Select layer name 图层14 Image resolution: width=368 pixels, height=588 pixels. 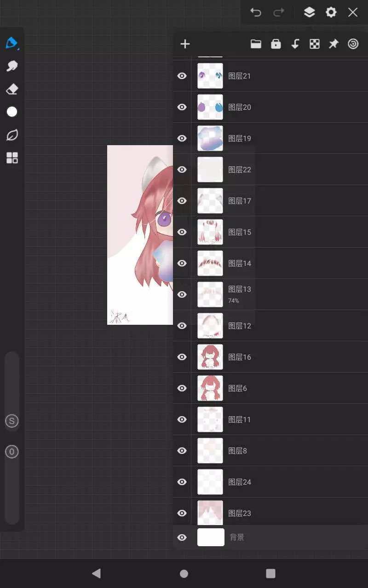[240, 263]
